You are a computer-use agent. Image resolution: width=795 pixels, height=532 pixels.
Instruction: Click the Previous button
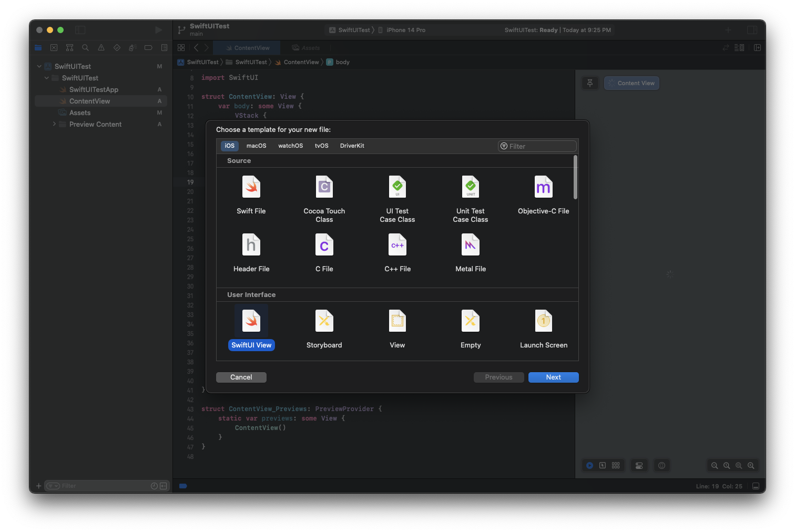point(499,377)
